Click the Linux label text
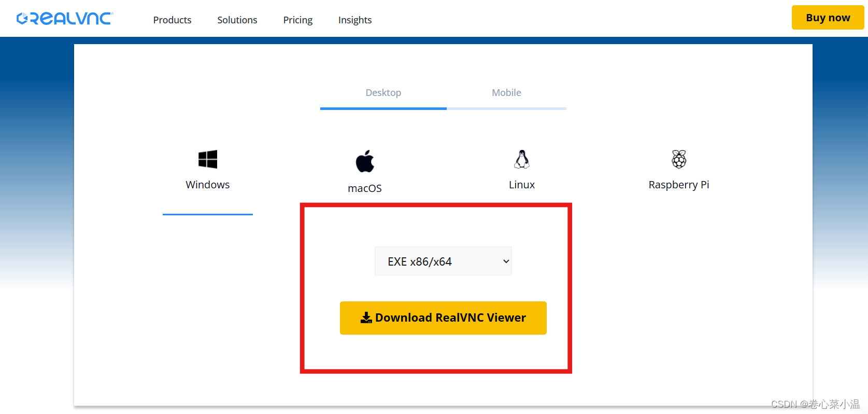The image size is (868, 414). [522, 185]
